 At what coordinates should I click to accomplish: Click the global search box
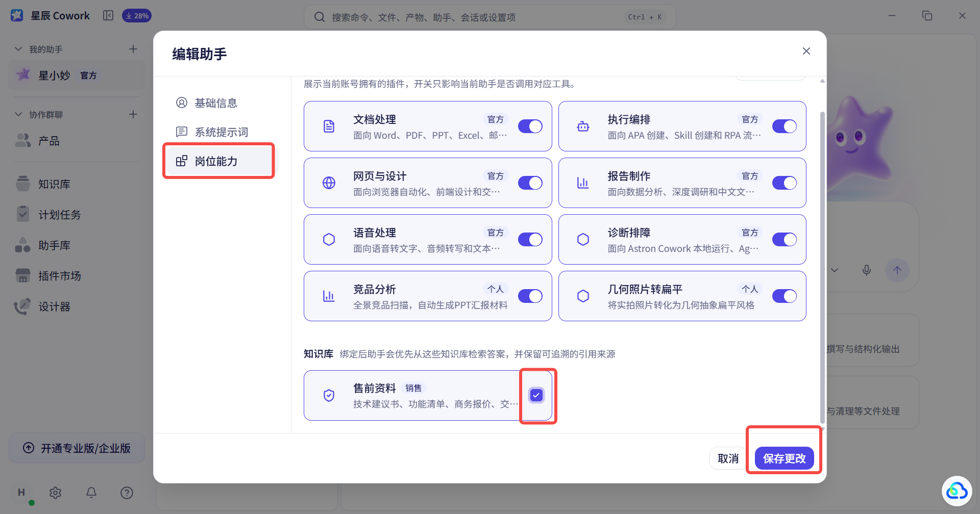[490, 17]
